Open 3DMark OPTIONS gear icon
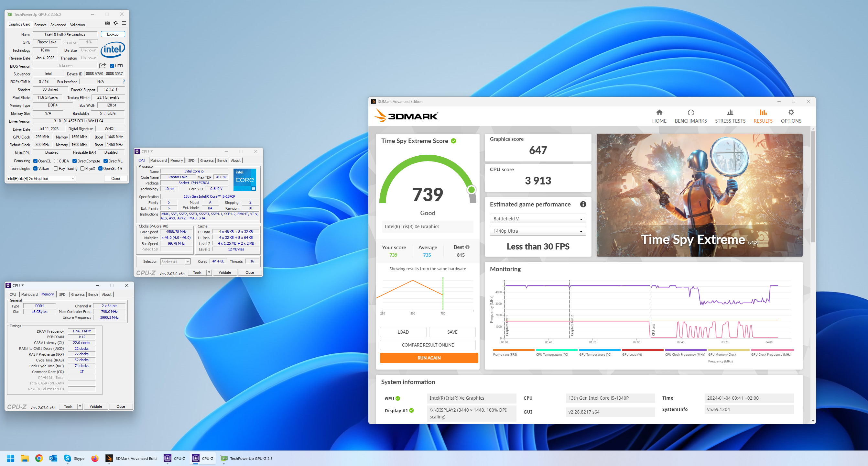The width and height of the screenshot is (868, 466). 791,112
